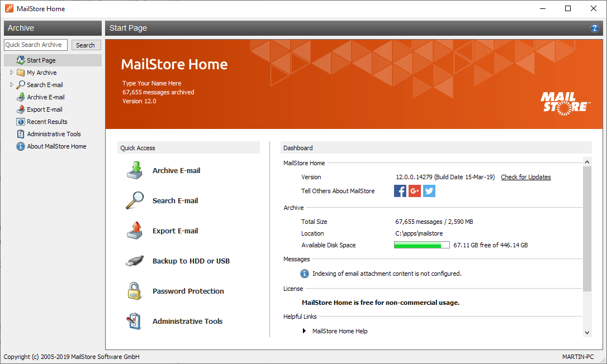The height and width of the screenshot is (364, 607).
Task: Expand the My Archive tree node
Action: coord(12,72)
